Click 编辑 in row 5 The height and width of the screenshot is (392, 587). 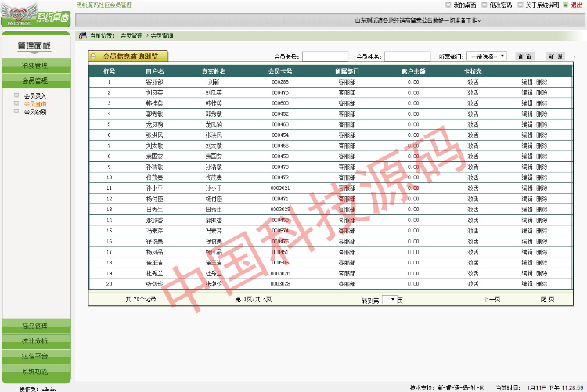527,124
